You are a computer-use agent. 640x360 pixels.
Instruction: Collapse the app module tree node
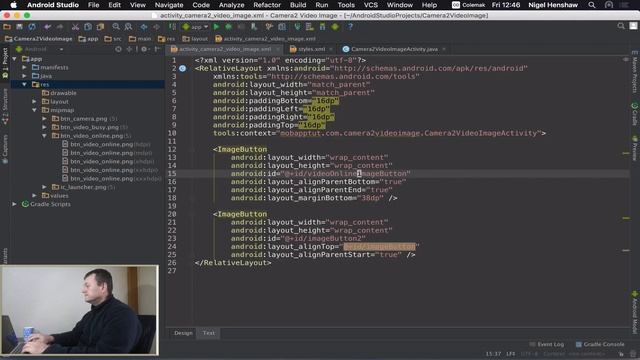[x=15, y=59]
